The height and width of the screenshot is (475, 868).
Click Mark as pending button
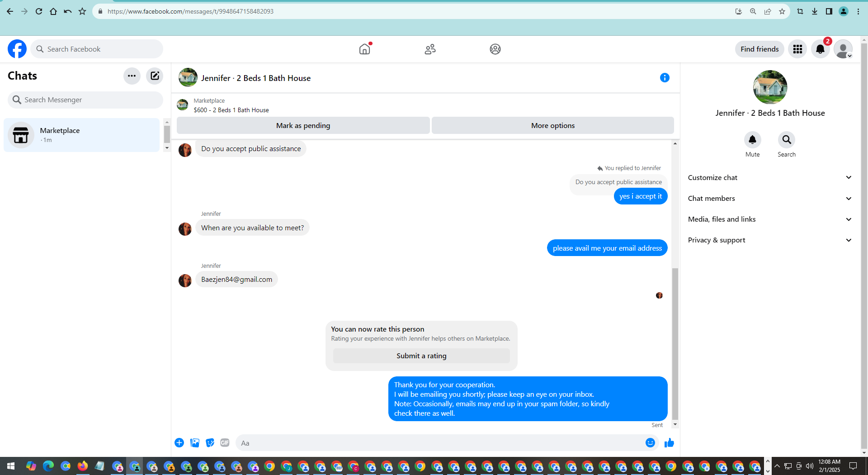(x=303, y=126)
